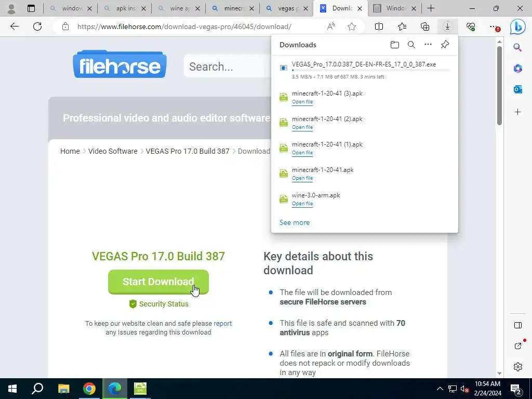The height and width of the screenshot is (399, 532).
Task: Toggle the Downloads toolbar icon
Action: (x=447, y=26)
